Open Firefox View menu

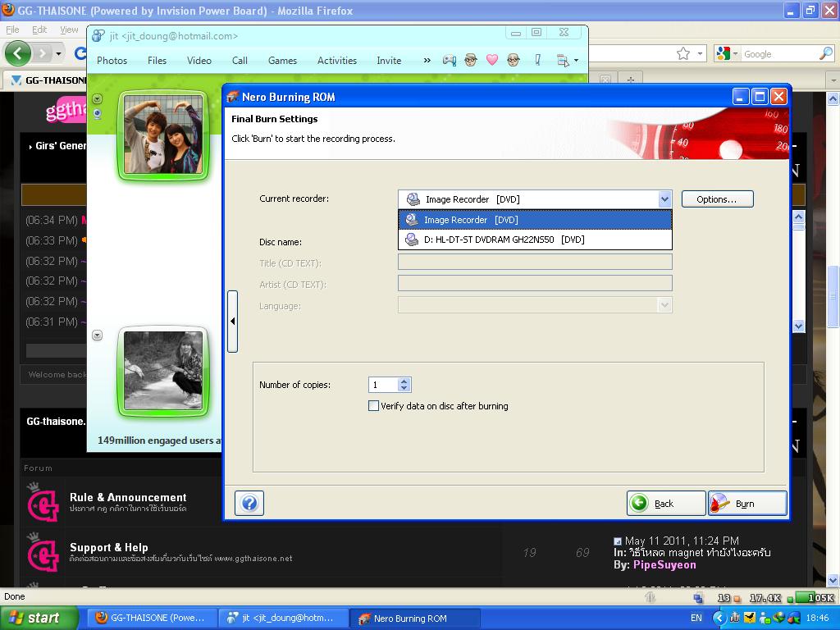tap(69, 30)
